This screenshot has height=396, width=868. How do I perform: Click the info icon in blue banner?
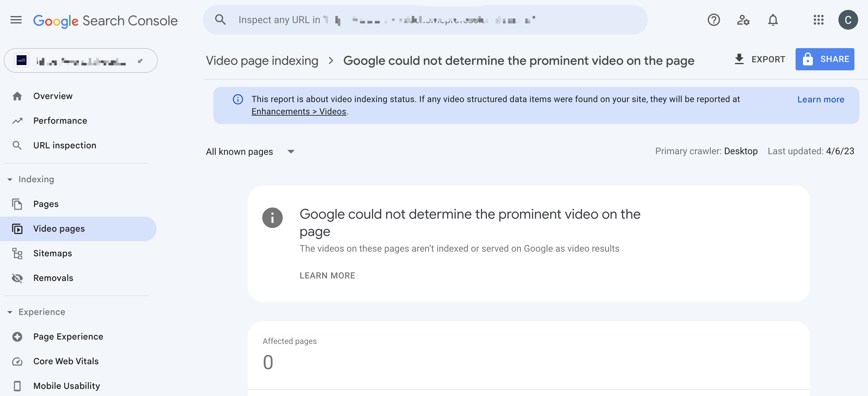click(x=238, y=99)
